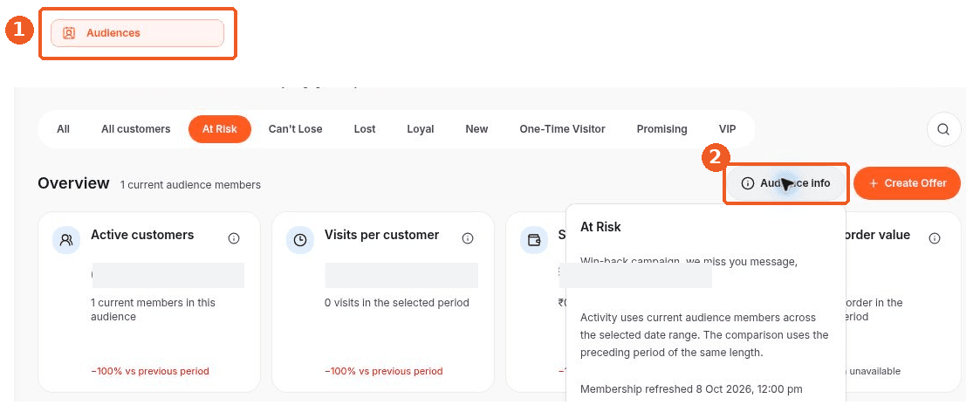Select the Promising tab
980x419 pixels.
click(661, 129)
